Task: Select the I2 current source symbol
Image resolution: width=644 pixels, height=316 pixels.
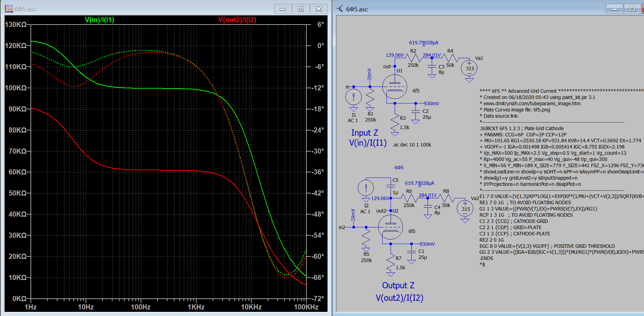Action: [x=366, y=188]
